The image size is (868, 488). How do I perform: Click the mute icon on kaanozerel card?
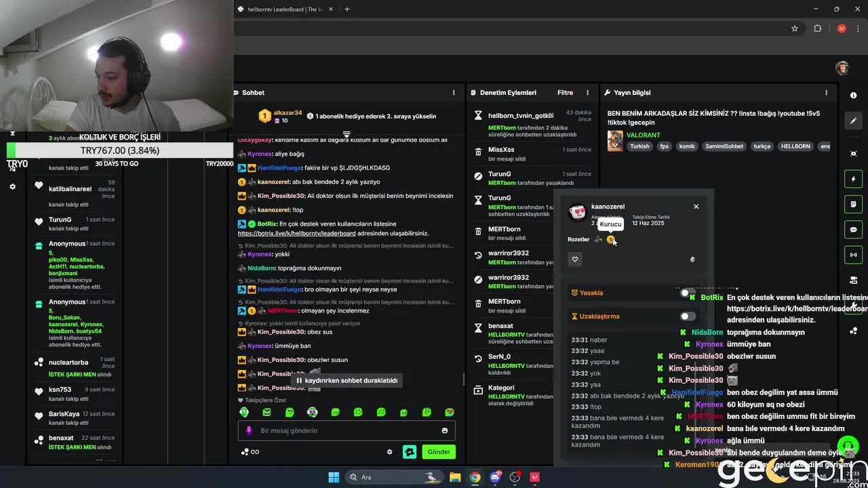tap(692, 259)
